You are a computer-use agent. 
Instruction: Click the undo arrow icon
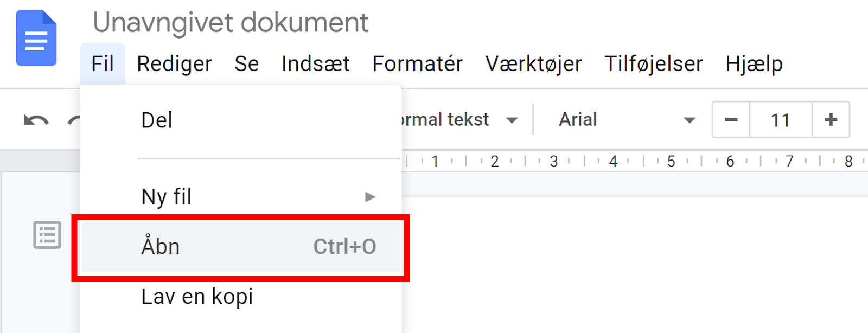(x=36, y=120)
